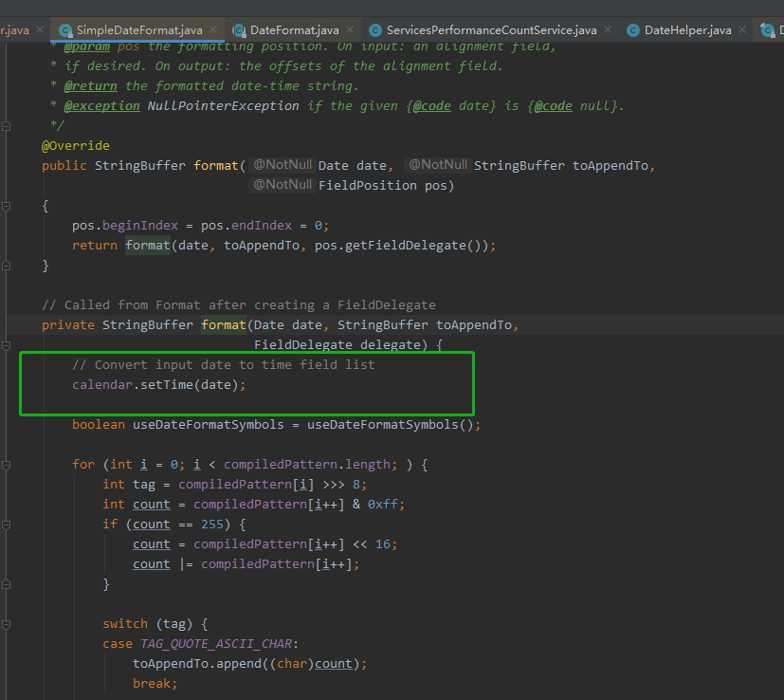Place cursor on the calendar.setTime line
Image resolution: width=784 pixels, height=700 pixels.
pyautogui.click(x=159, y=384)
